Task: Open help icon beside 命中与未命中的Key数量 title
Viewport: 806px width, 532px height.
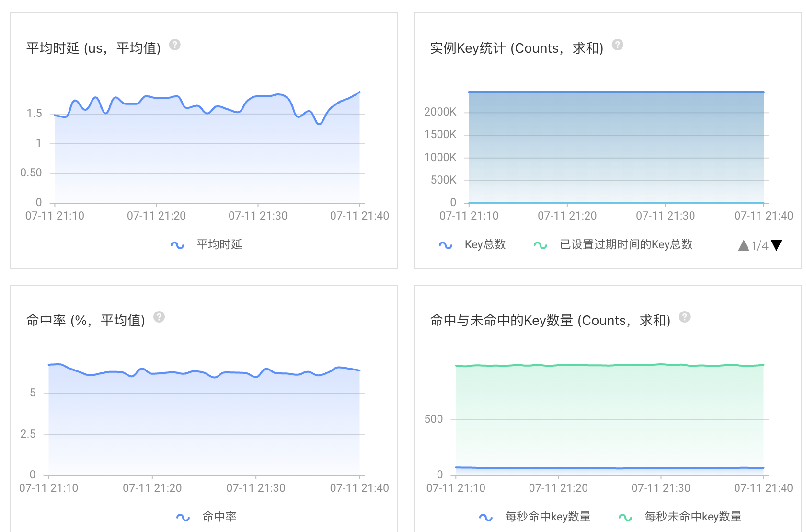Action: pos(685,317)
